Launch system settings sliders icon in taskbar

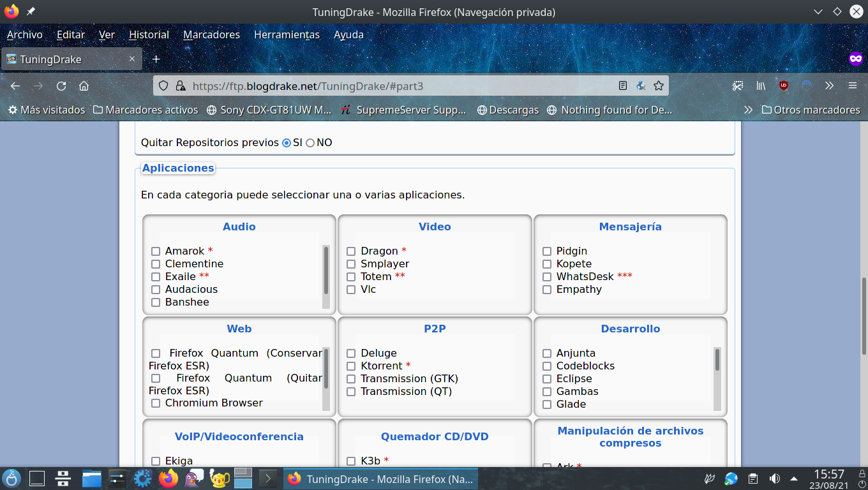tap(117, 479)
